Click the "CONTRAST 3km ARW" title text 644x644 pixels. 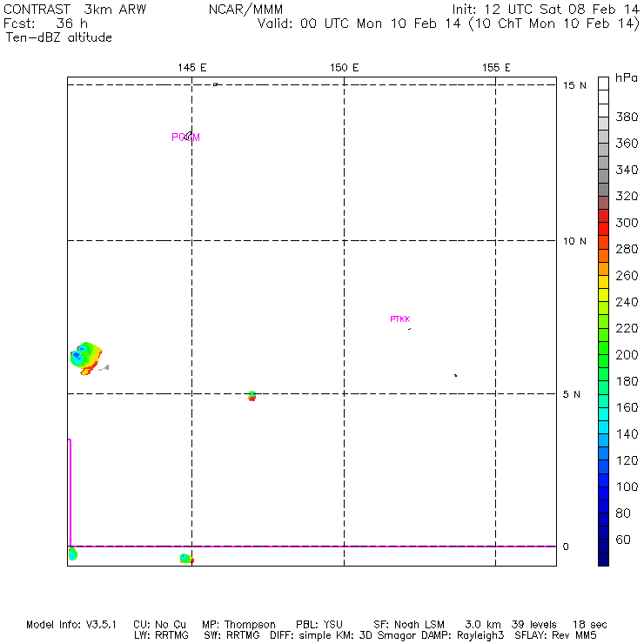[x=75, y=10]
